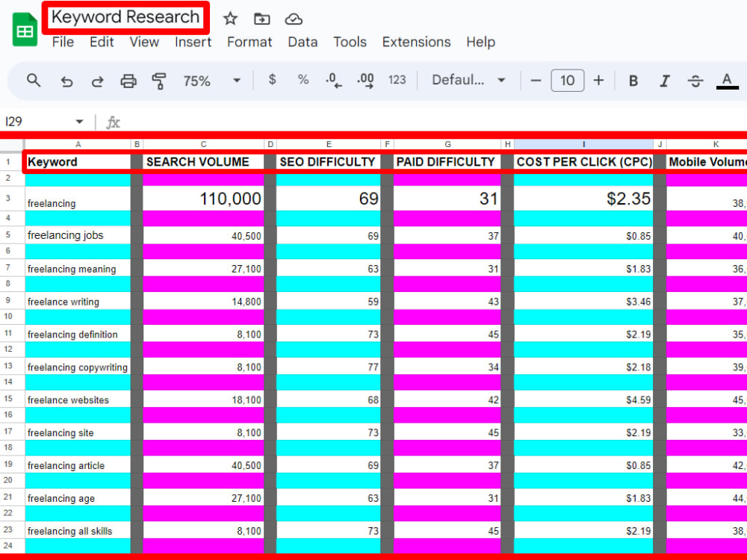Image resolution: width=747 pixels, height=560 pixels.
Task: Open the Default font dropdown
Action: click(468, 80)
